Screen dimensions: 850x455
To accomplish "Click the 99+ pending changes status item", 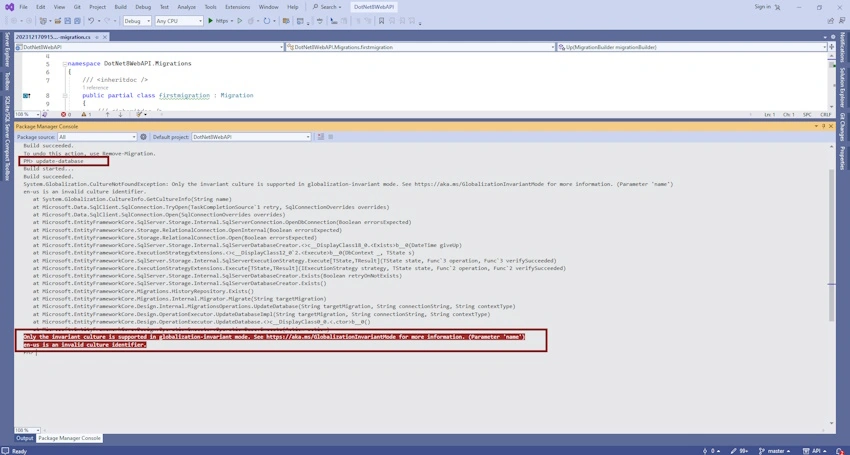I will click(x=739, y=451).
